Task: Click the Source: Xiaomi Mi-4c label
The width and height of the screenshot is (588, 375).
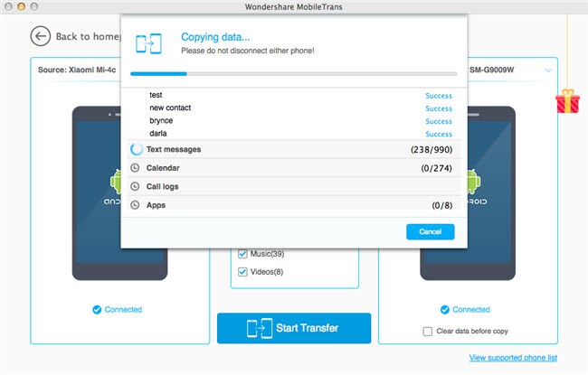Action: (77, 70)
